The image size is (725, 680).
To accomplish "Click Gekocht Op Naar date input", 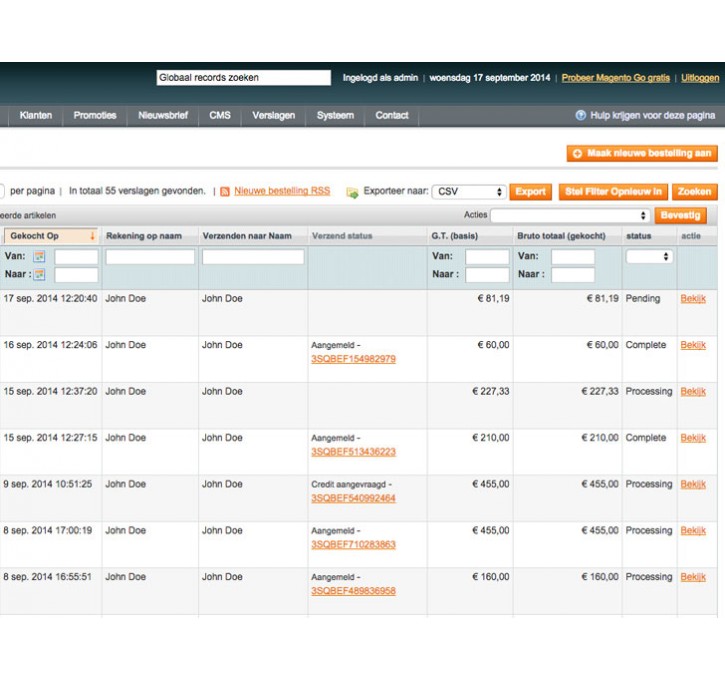I will [x=76, y=275].
